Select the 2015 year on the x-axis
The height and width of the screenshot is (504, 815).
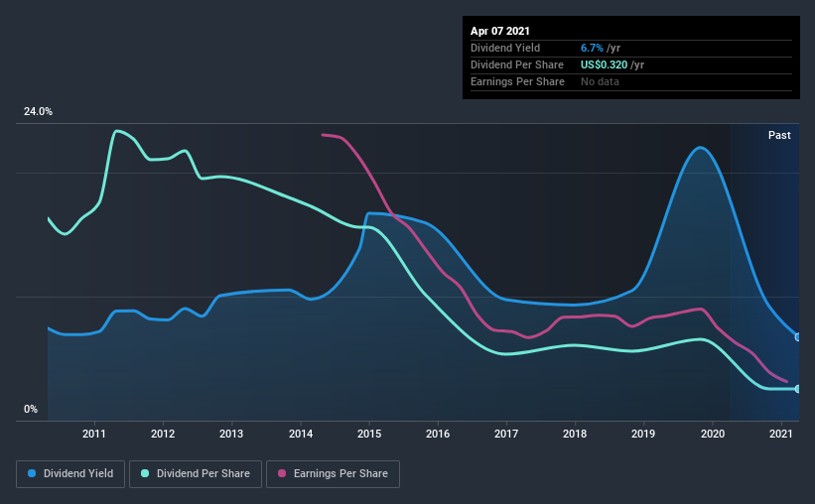369,434
